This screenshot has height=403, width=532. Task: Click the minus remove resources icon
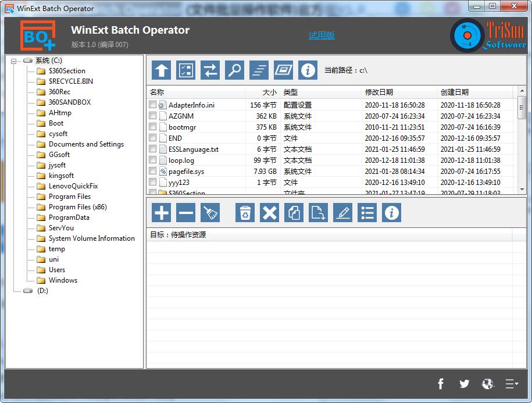[x=185, y=213]
